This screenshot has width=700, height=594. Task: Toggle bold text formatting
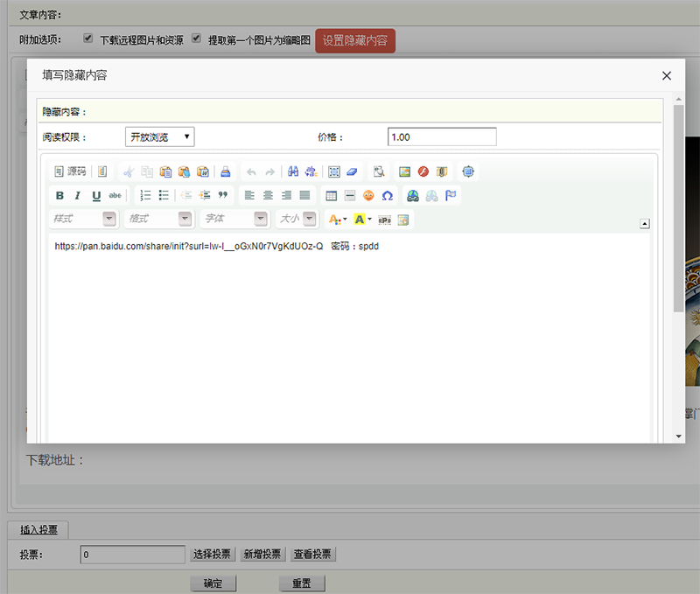click(59, 194)
